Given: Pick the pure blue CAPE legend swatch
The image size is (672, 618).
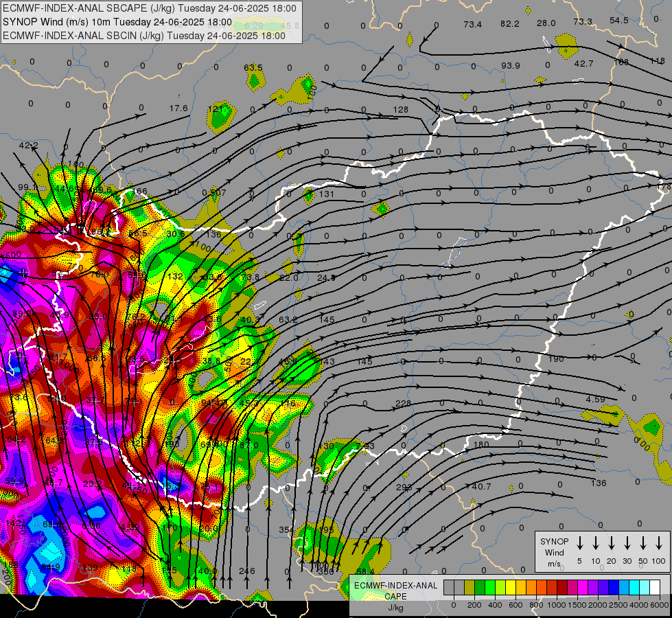Looking at the screenshot, I should click(x=613, y=587).
